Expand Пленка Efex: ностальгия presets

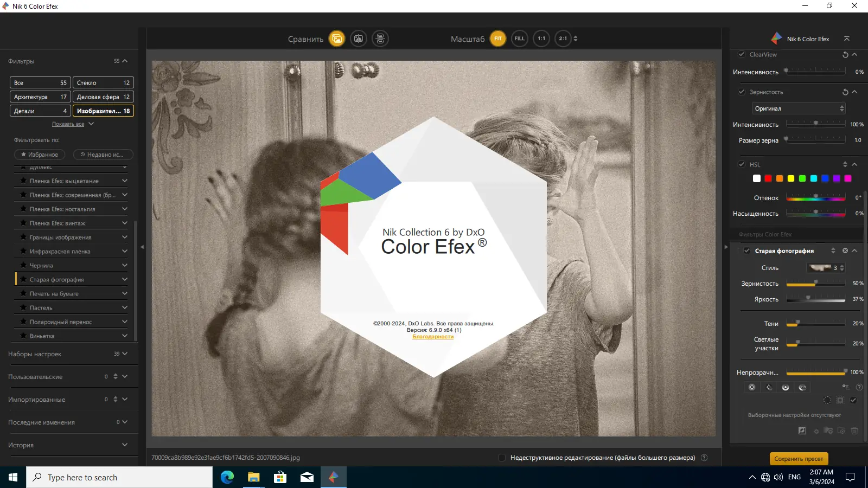[x=125, y=209]
